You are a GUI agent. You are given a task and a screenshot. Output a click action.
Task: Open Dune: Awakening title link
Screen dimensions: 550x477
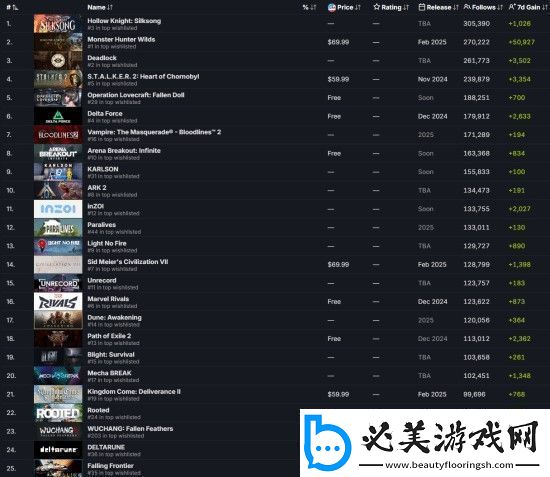point(114,317)
